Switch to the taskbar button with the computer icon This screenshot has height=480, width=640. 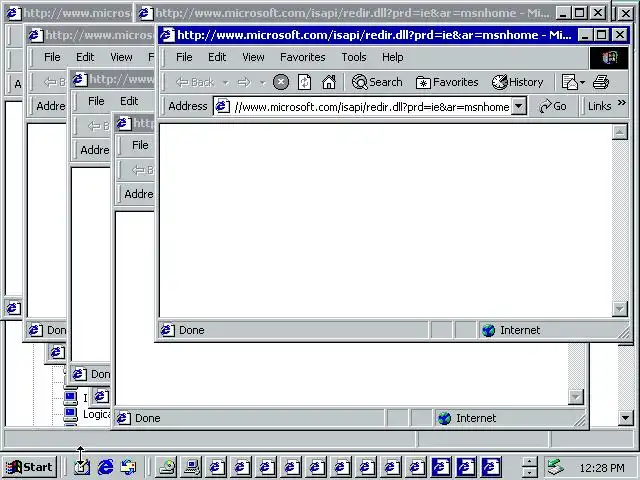(x=191, y=467)
